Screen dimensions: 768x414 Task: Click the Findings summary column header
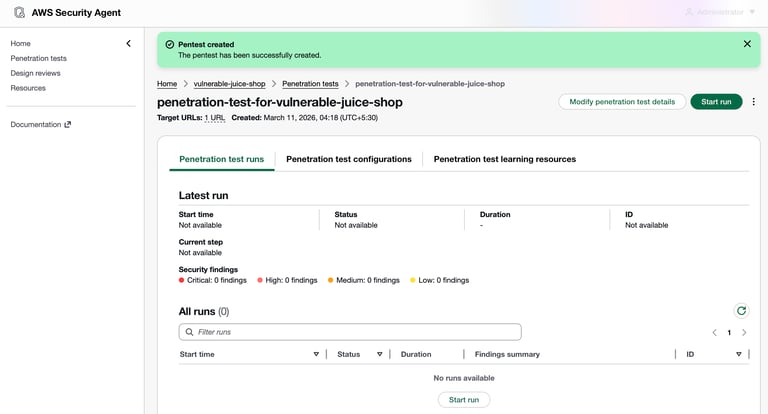tap(507, 354)
